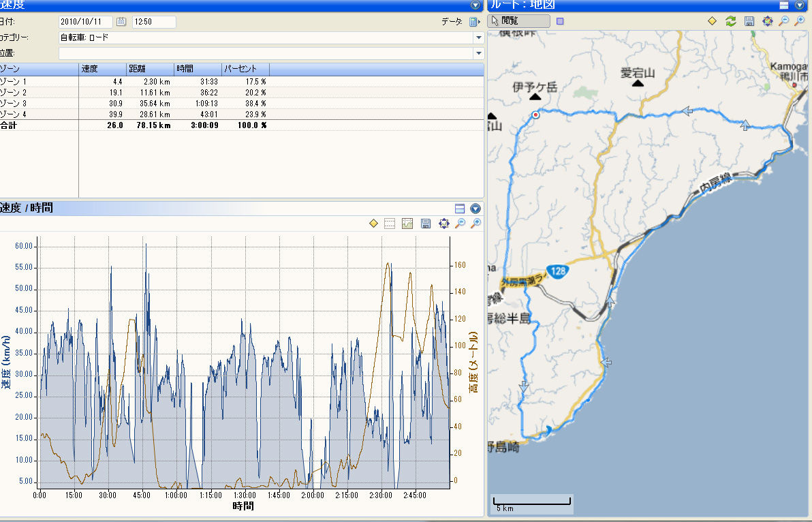The height and width of the screenshot is (522, 812).
Task: Zoom out on the speed chart
Action: 460,224
